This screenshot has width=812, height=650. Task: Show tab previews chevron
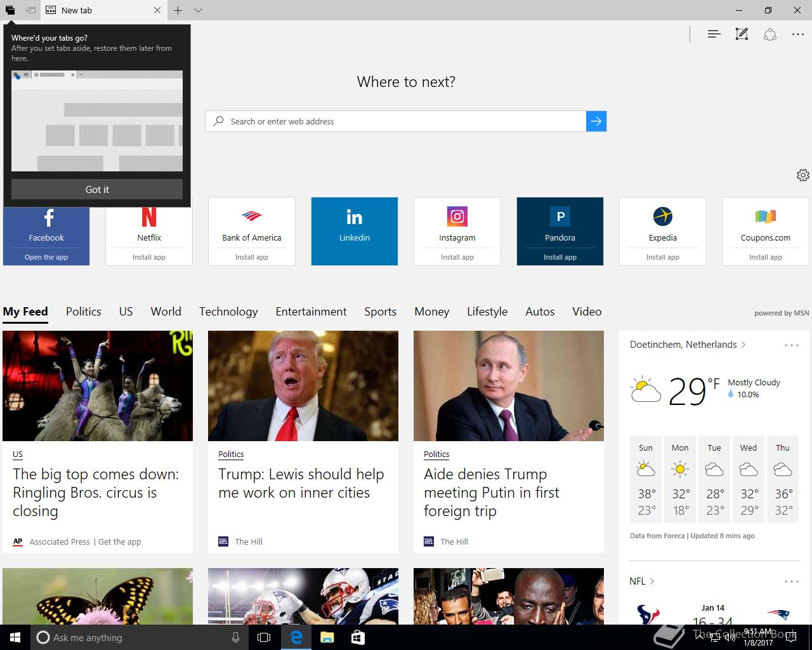tap(198, 10)
